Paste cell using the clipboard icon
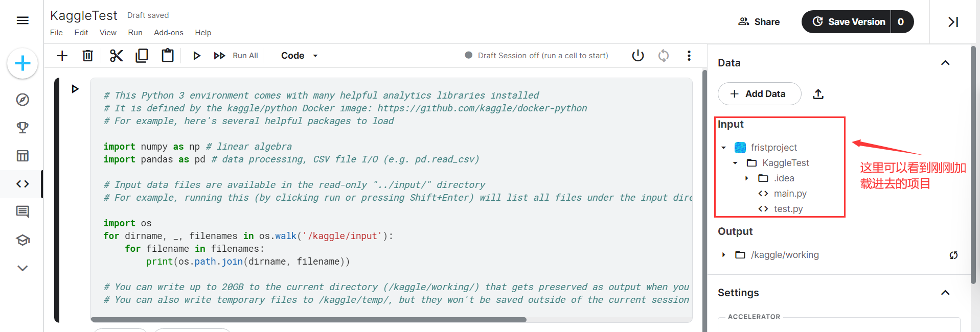 tap(168, 56)
